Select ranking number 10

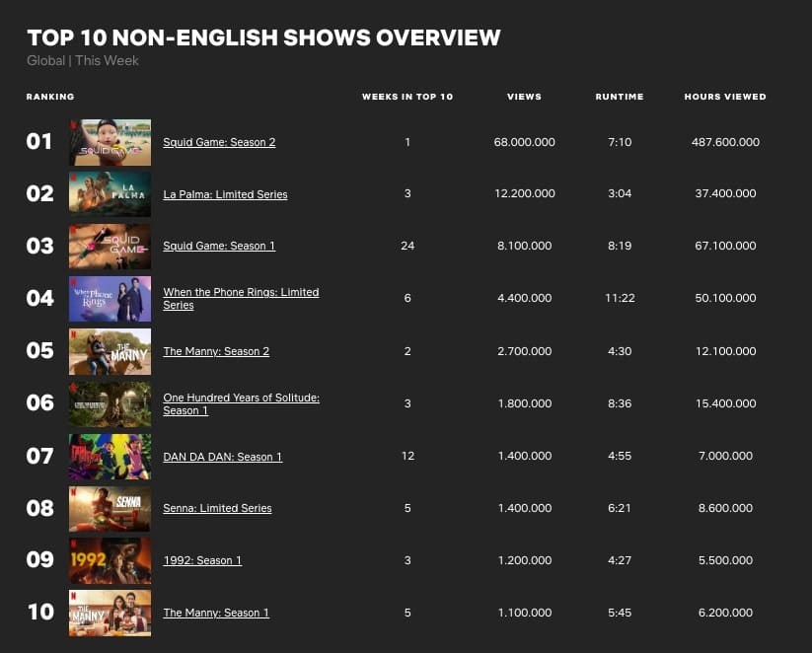[x=40, y=613]
